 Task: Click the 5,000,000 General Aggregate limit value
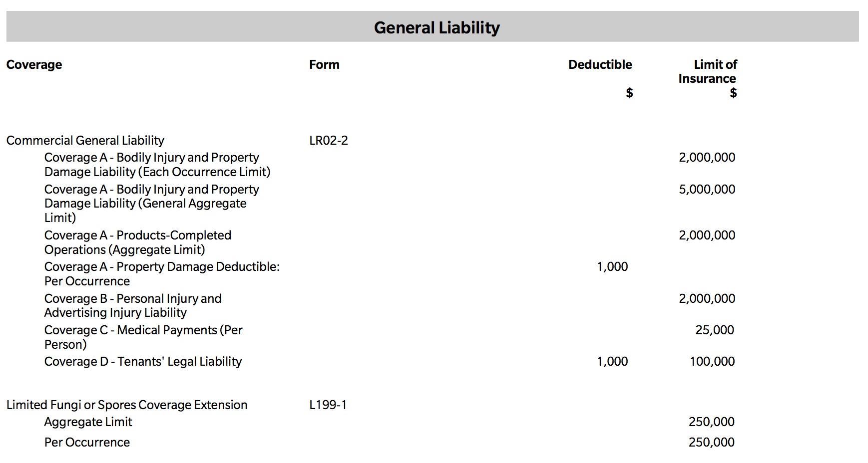click(707, 190)
